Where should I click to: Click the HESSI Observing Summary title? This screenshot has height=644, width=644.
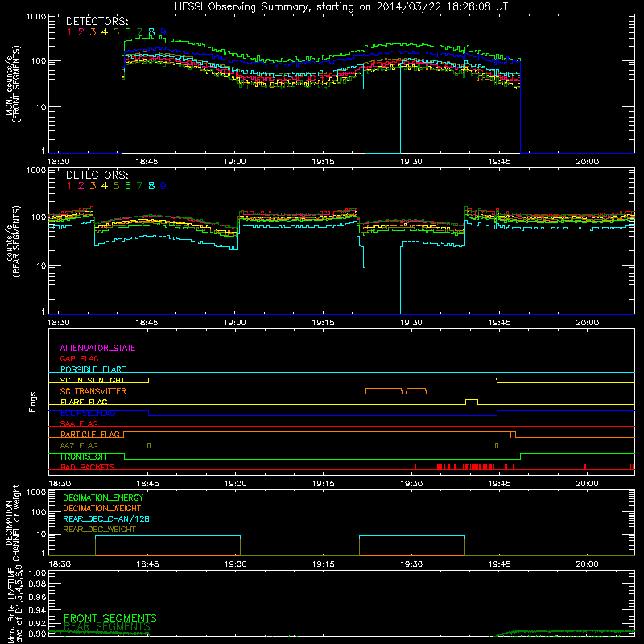[x=341, y=7]
